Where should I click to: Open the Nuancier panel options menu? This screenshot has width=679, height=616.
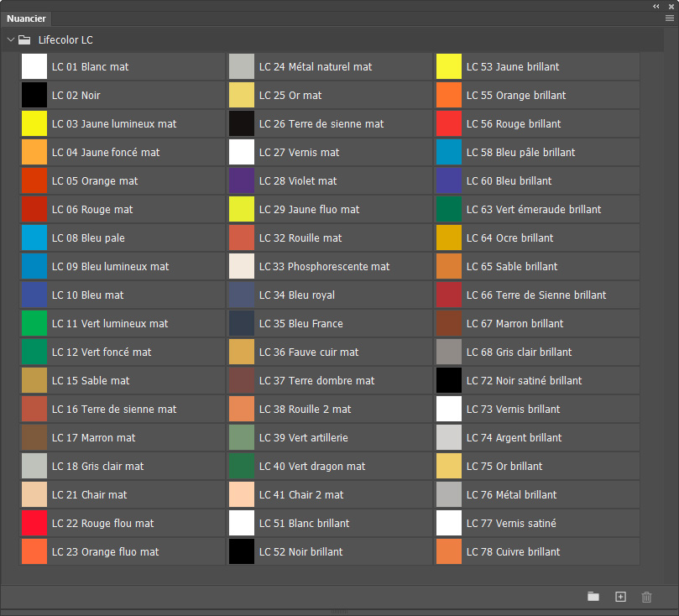tap(670, 18)
